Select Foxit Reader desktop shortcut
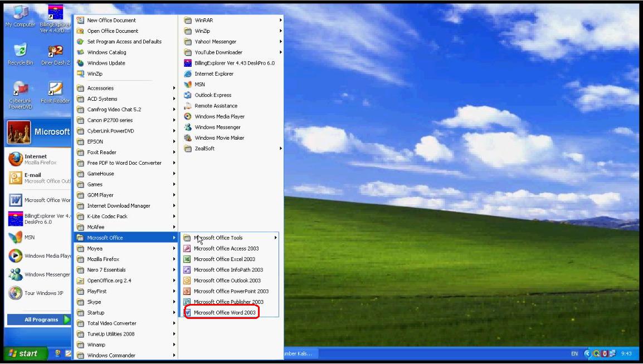Screen dimensions: 643x364 pos(55,92)
